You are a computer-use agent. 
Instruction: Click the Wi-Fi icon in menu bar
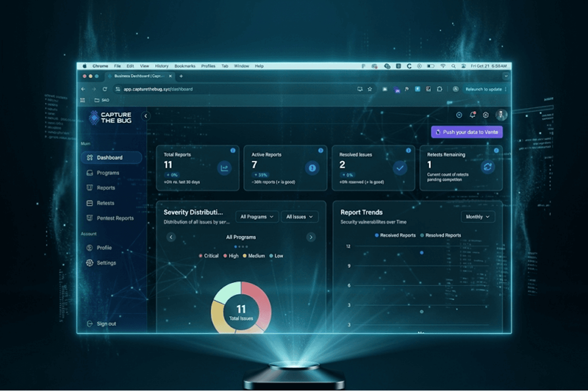coord(443,66)
